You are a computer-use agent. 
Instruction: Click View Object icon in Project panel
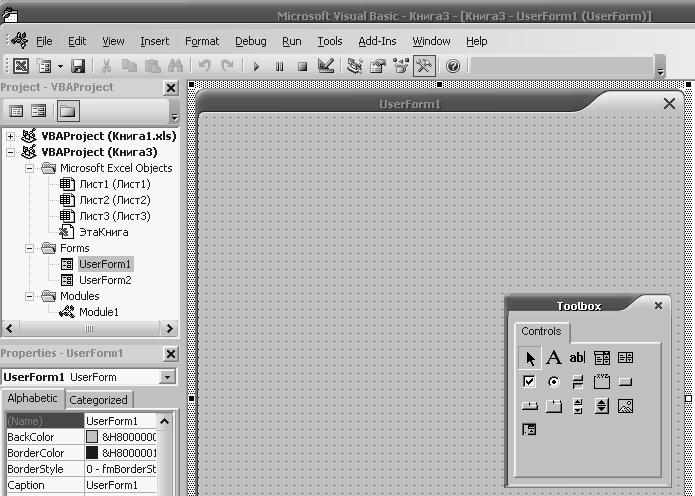tap(39, 111)
